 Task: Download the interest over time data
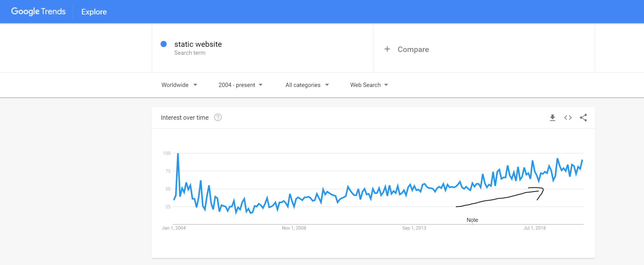click(552, 118)
